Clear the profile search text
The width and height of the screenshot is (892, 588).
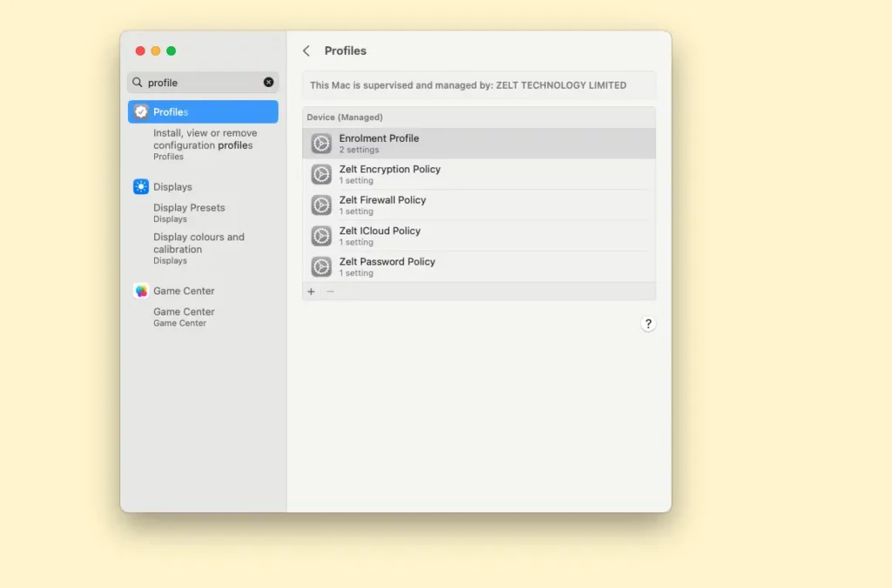(x=268, y=83)
